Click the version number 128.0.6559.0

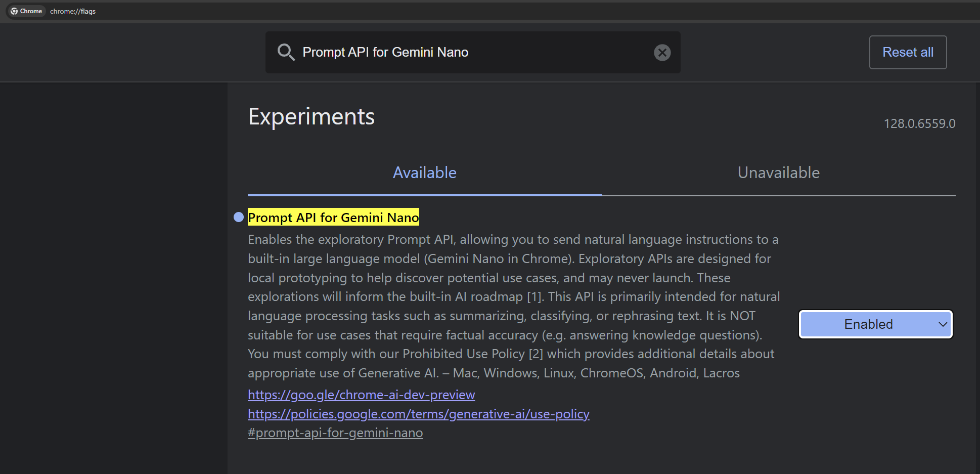tap(919, 123)
